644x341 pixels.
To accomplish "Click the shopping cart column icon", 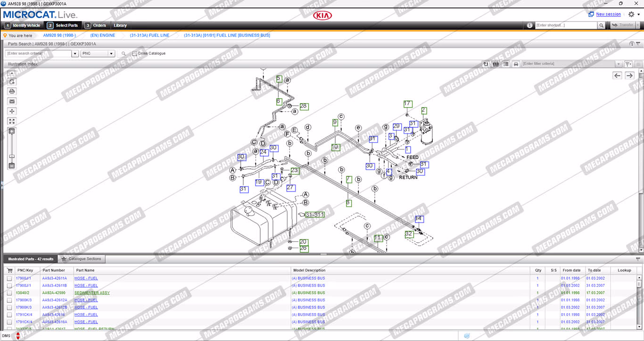I will pos(9,270).
